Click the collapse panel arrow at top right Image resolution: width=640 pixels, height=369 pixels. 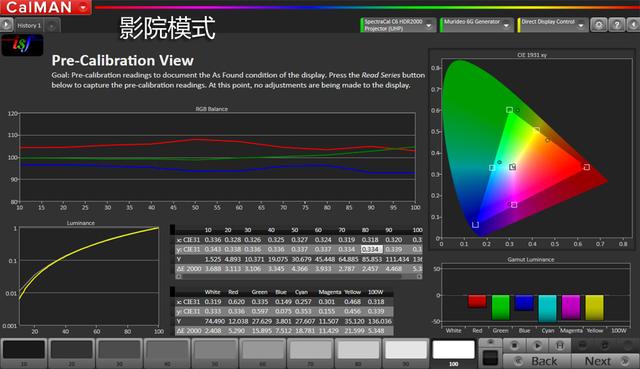pyautogui.click(x=633, y=25)
